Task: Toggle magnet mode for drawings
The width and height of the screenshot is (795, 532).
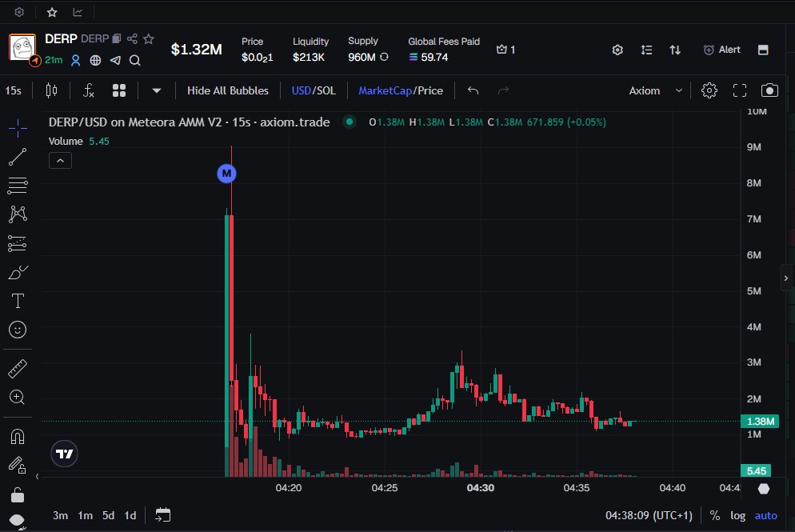Action: click(x=18, y=437)
